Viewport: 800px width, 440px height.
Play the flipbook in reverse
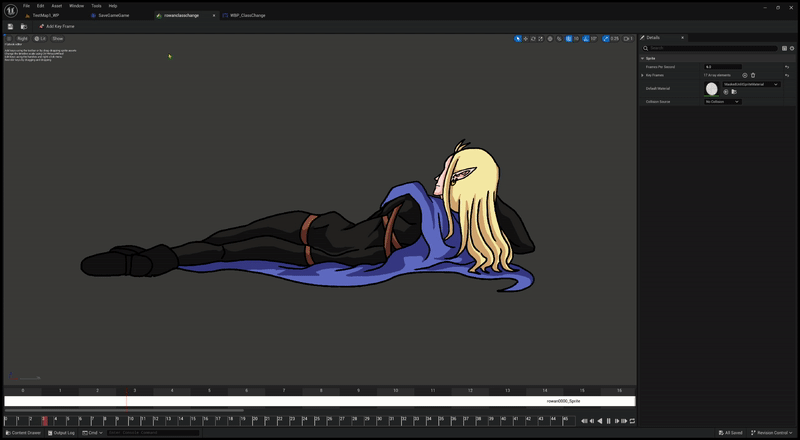(600, 421)
